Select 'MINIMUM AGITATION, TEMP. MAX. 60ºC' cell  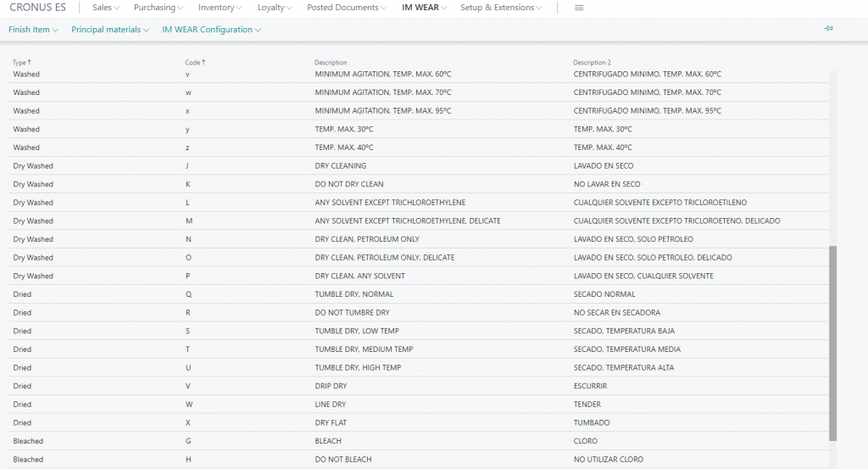click(x=383, y=74)
